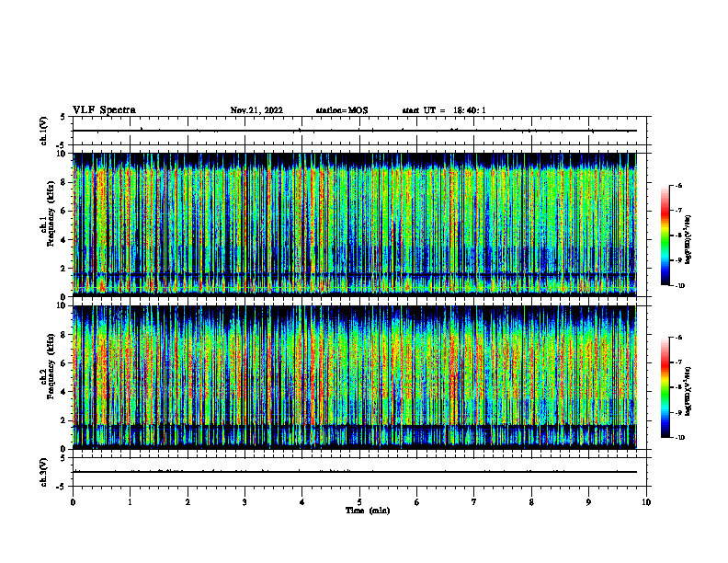Click the "ch.1(V)" axis label
728x563 pixels.
pos(44,131)
